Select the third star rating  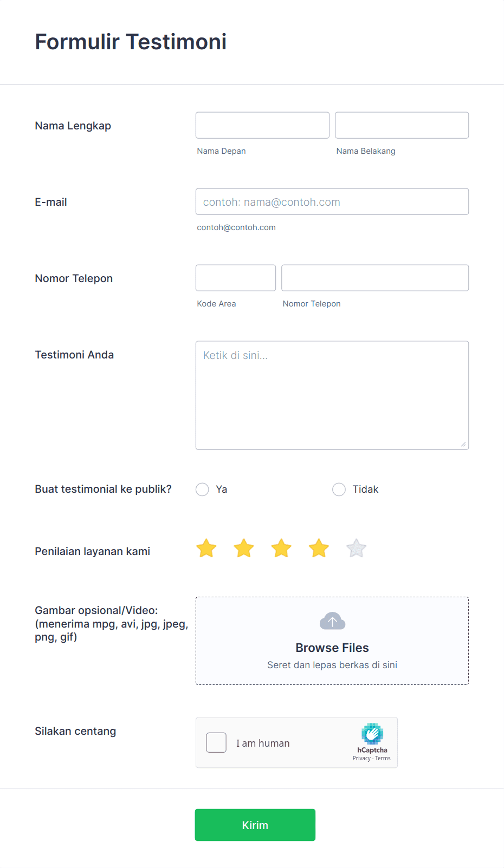(x=281, y=548)
